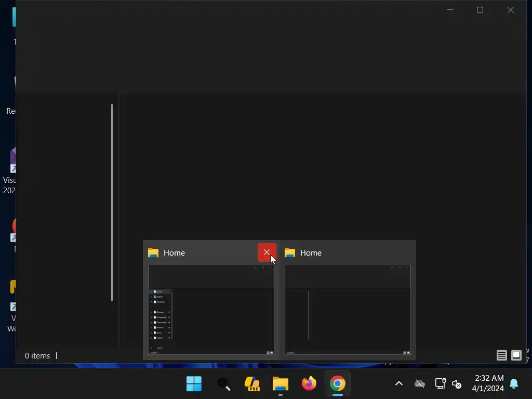The image size is (532, 399).
Task: Switch to Google Chrome on taskbar
Action: coord(338,384)
